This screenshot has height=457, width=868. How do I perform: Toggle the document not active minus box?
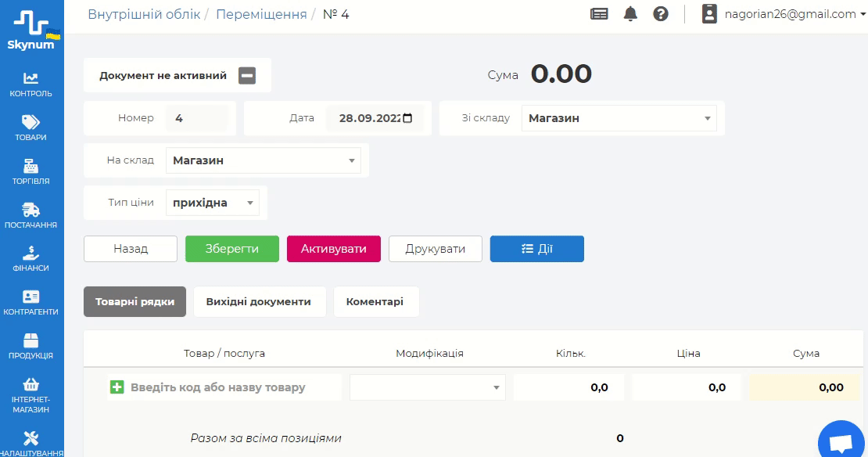click(247, 76)
